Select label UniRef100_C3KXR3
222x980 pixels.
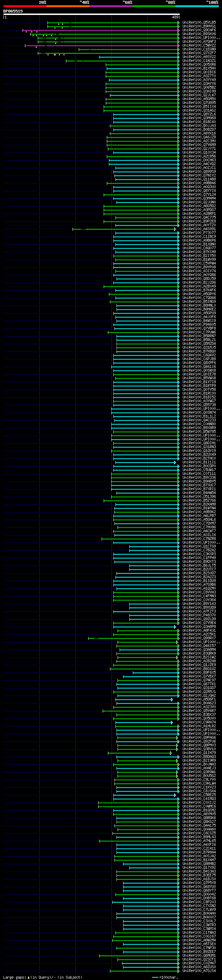[199, 554]
